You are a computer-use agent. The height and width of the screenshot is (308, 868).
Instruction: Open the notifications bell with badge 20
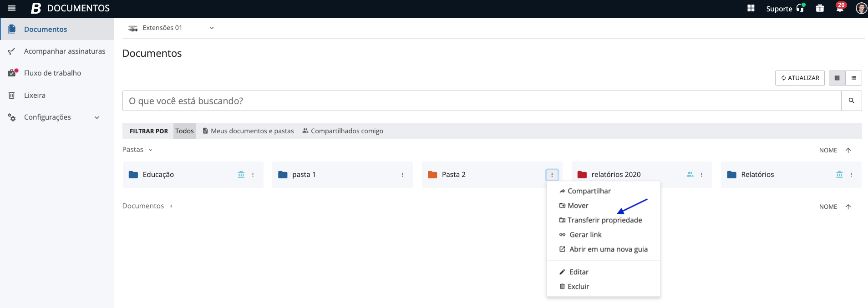[840, 8]
